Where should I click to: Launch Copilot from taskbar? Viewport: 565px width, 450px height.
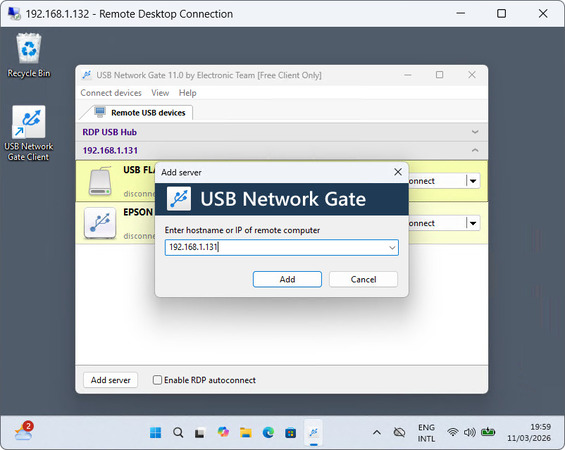pos(223,432)
